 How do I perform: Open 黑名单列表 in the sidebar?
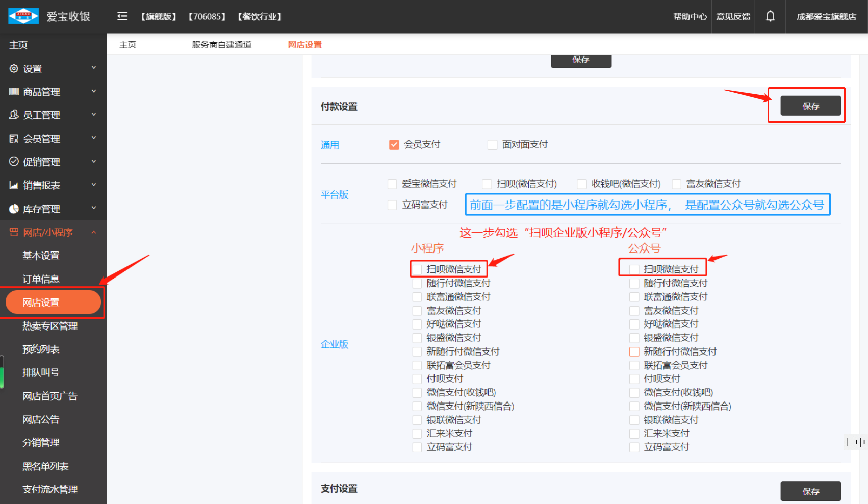click(x=45, y=466)
